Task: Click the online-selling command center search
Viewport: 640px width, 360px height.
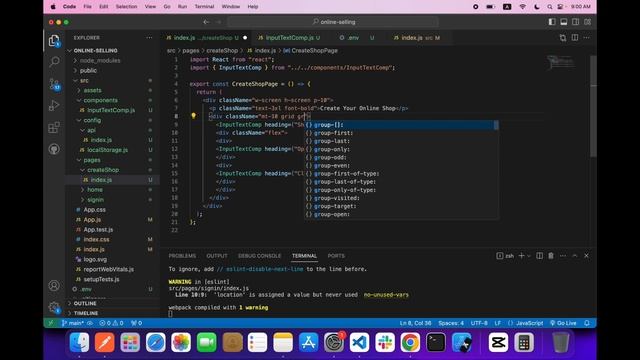Action: click(x=333, y=22)
